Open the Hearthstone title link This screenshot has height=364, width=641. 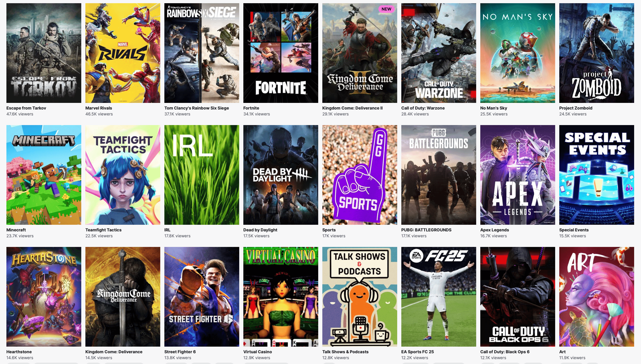point(19,351)
